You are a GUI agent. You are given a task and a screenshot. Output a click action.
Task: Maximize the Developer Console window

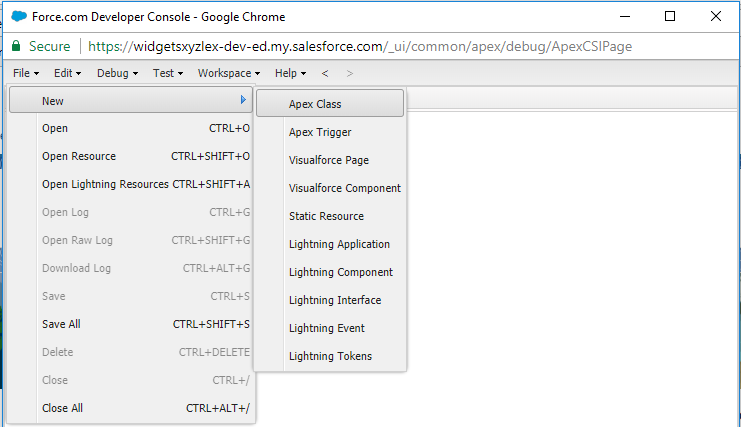(x=670, y=17)
